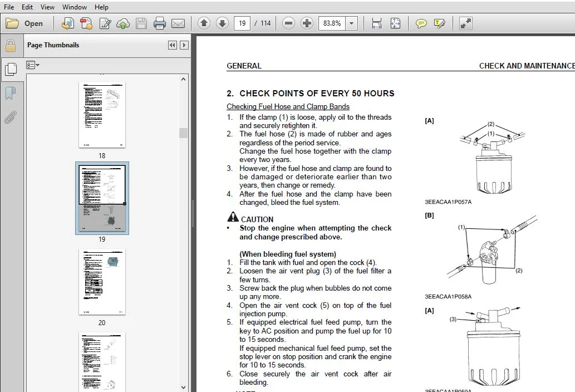Click the save floppy disk icon
Screen dimensions: 575x392
[141, 23]
